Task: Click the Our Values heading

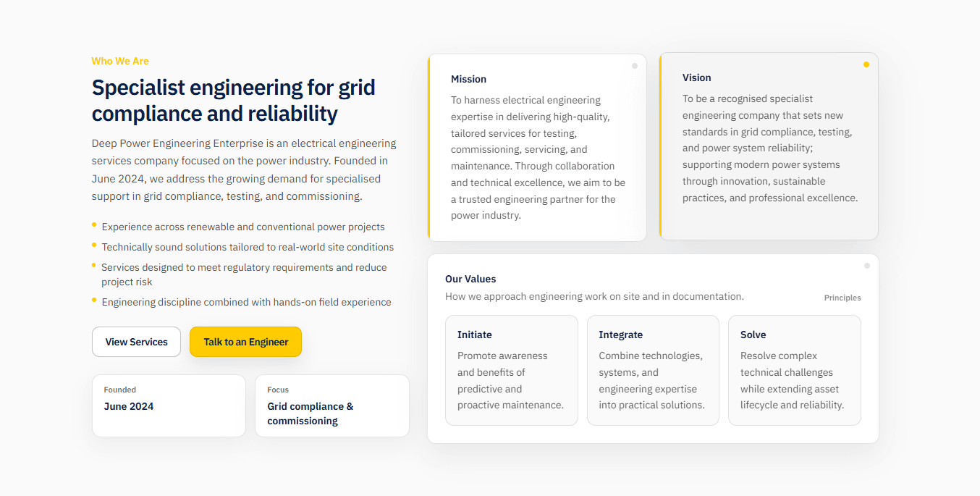Action: click(x=470, y=279)
